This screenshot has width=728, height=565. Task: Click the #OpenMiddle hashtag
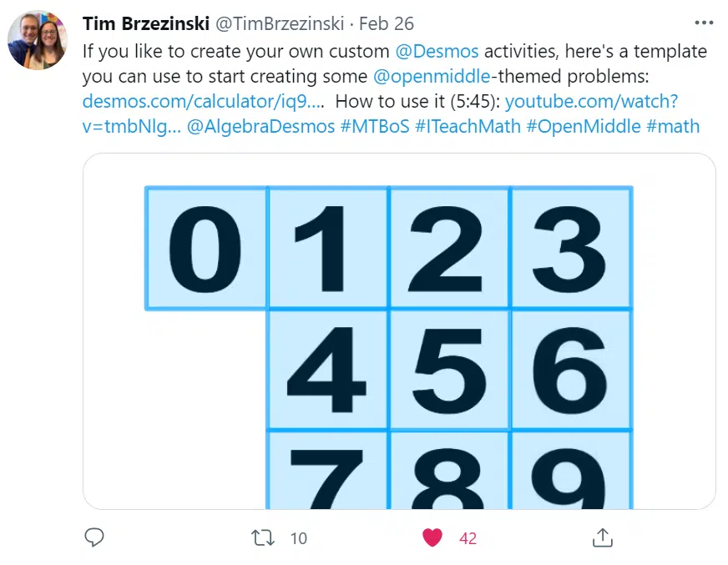coord(583,126)
